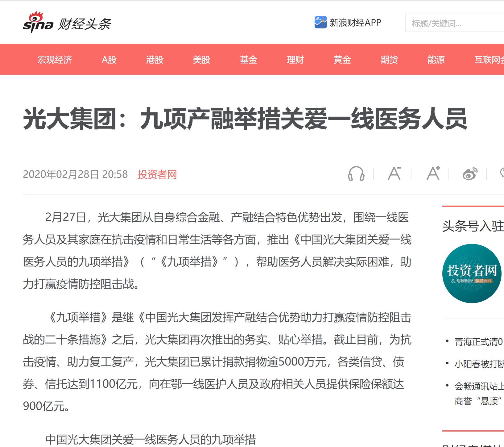This screenshot has width=504, height=447.
Task: Click the 投资者网 source link
Action: 157,174
